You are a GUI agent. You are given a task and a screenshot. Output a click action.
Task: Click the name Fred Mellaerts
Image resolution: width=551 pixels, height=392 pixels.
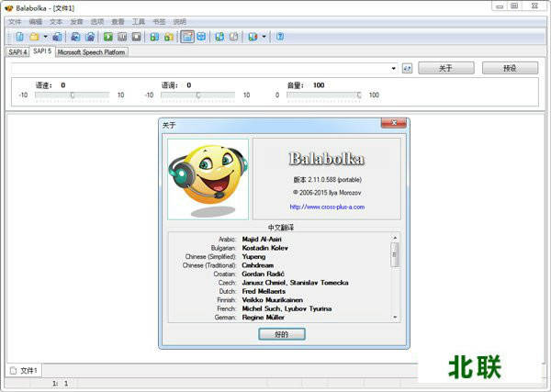(264, 291)
